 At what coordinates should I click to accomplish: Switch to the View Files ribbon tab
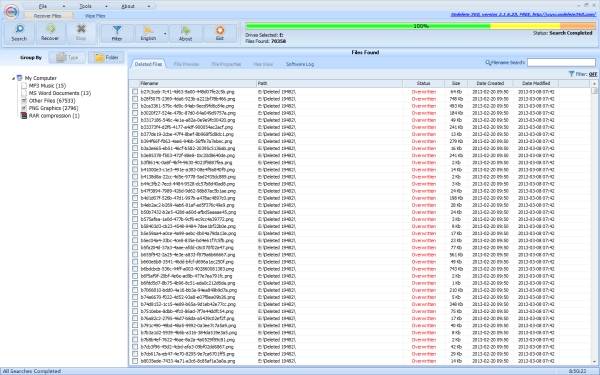(x=95, y=16)
